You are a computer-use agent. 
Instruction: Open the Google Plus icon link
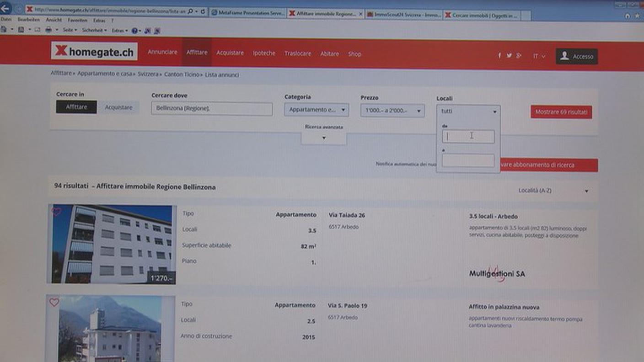(x=519, y=56)
